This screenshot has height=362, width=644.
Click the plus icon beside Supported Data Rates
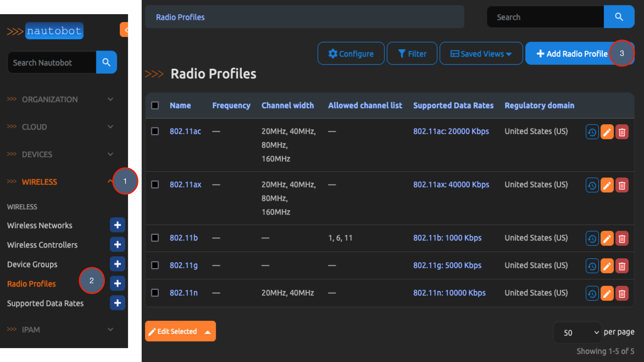[x=117, y=303]
